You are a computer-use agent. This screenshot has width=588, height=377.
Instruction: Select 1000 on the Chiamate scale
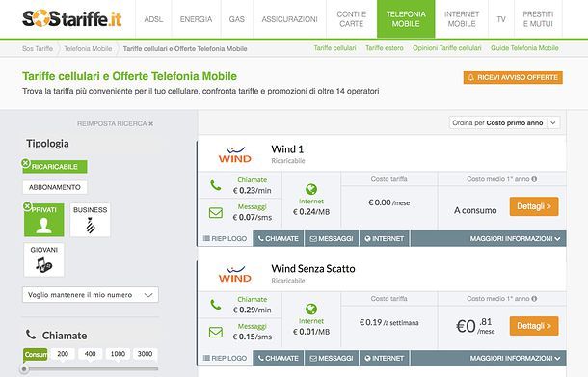point(118,354)
